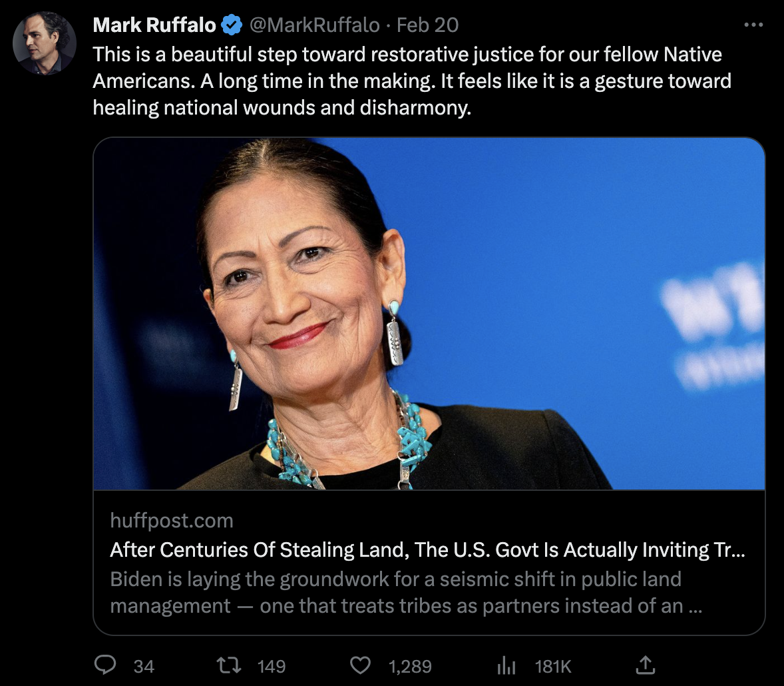Click the retweet arrows icon
This screenshot has height=686, width=784.
point(228,665)
